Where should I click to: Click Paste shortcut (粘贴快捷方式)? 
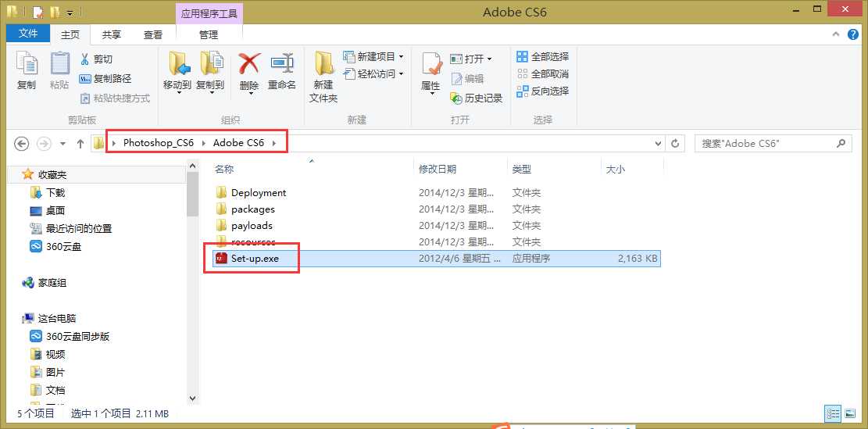115,98
